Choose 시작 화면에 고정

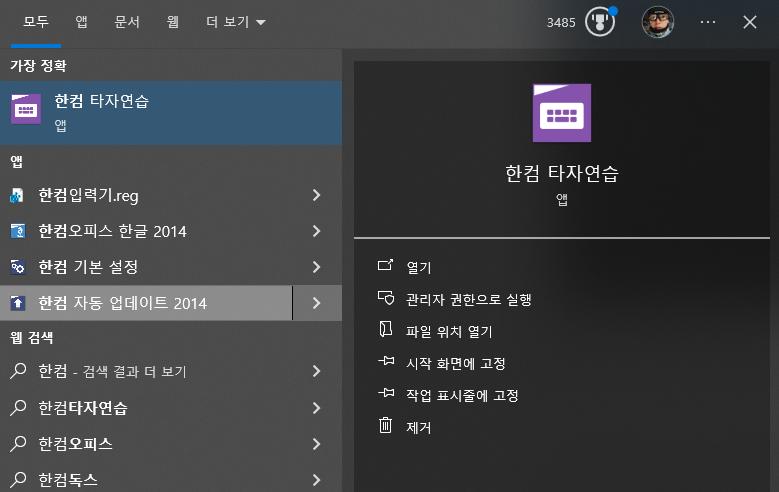point(456,363)
